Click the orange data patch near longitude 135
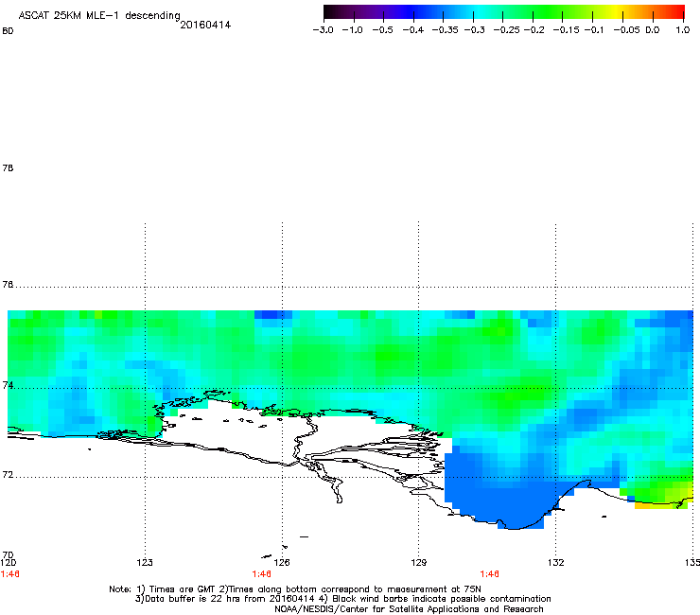 642,505
